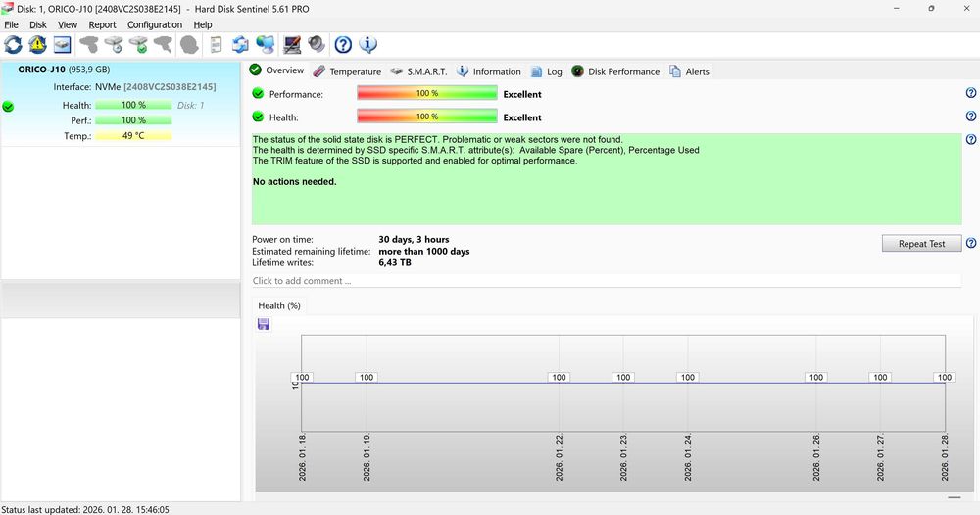Click the send test report envelope icon
This screenshot has height=515, width=980.
click(x=240, y=44)
